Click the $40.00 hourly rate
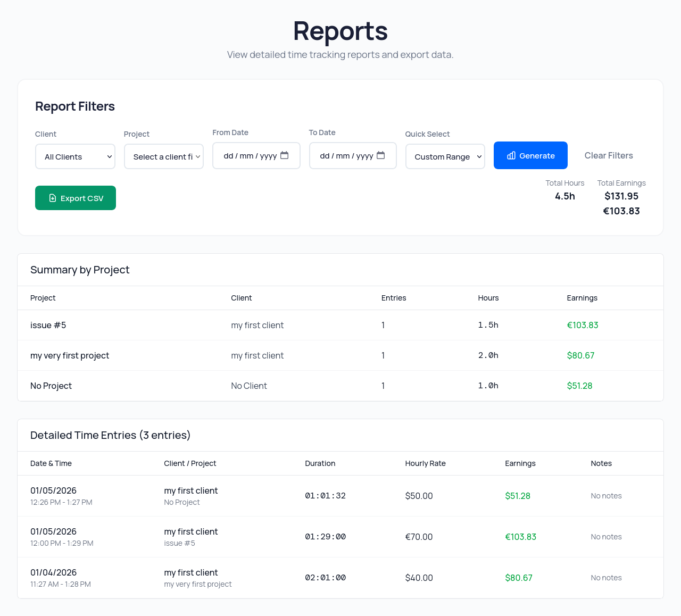 [x=419, y=578]
